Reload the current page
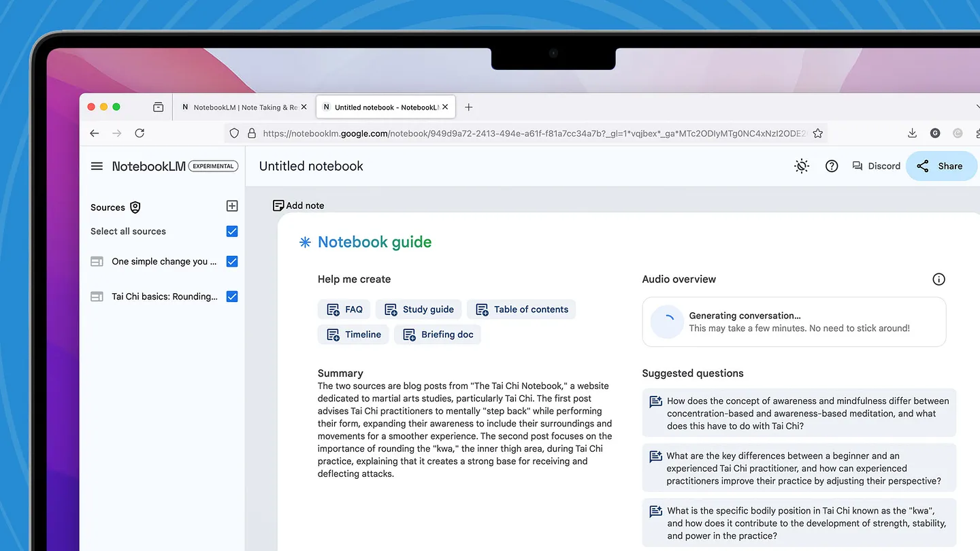 click(140, 133)
